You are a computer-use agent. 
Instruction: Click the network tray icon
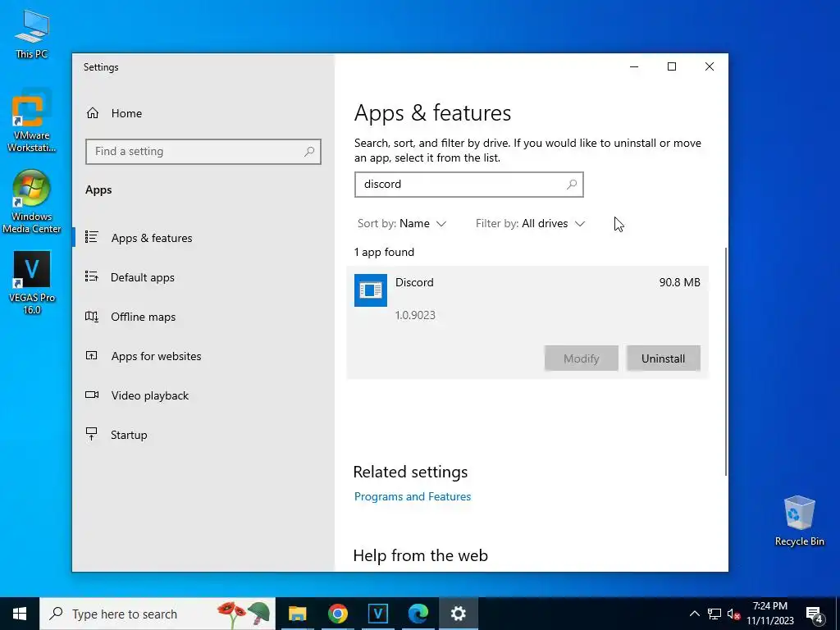click(x=714, y=614)
